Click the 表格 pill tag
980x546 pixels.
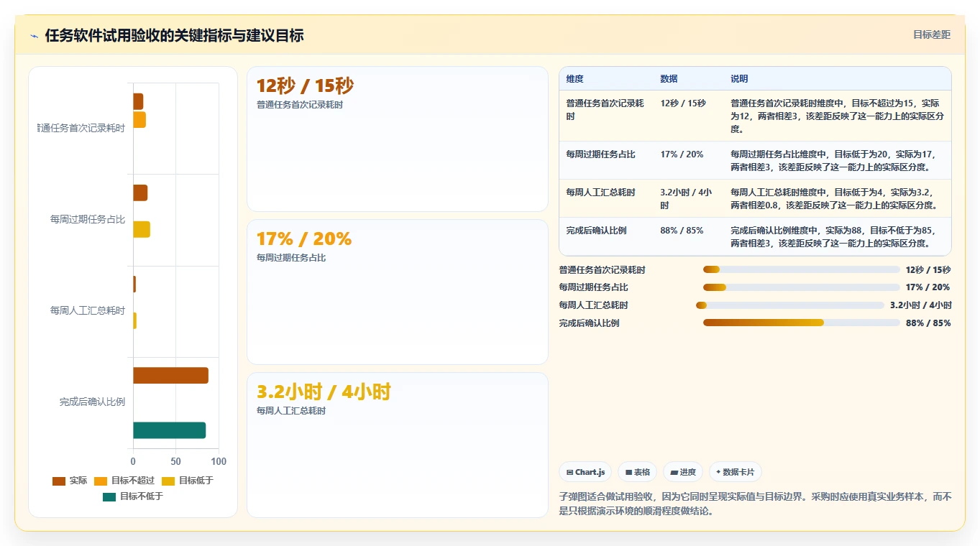637,472
